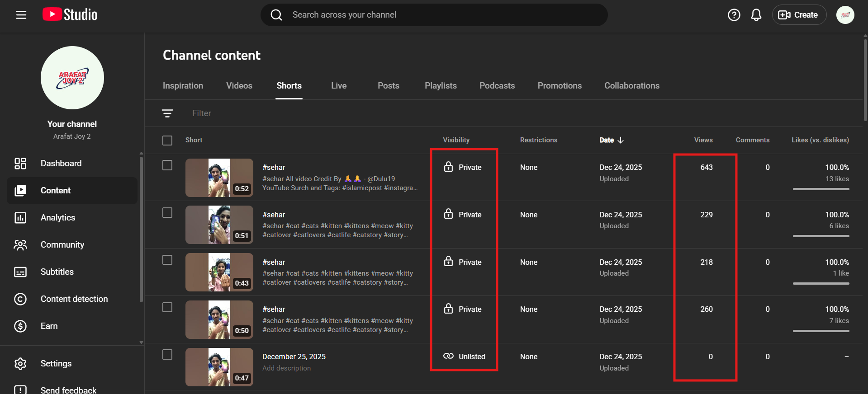Change Private visibility of the 643-view short
868x394 pixels.
click(x=463, y=167)
